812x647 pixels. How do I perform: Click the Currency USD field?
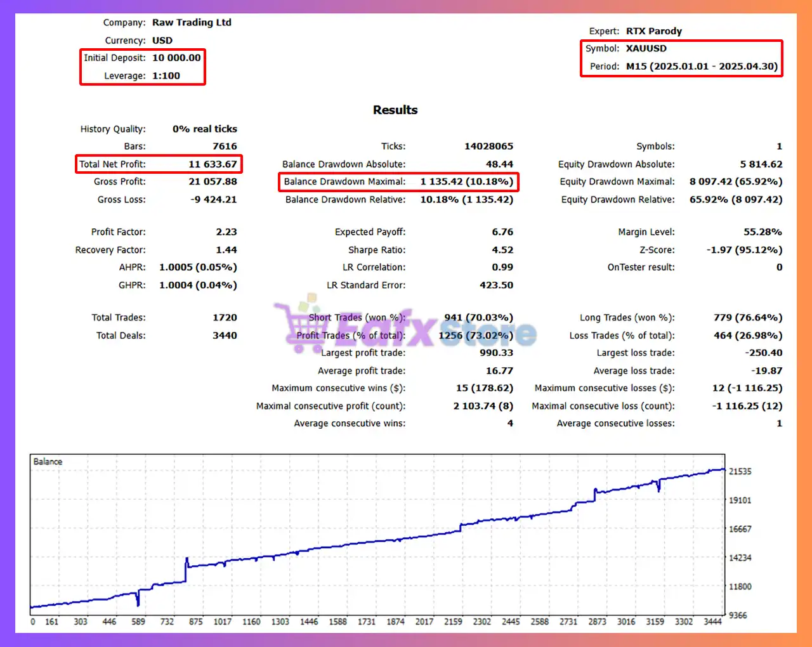[x=160, y=40]
